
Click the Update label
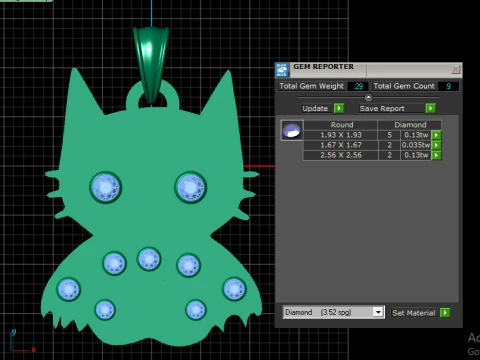315,108
